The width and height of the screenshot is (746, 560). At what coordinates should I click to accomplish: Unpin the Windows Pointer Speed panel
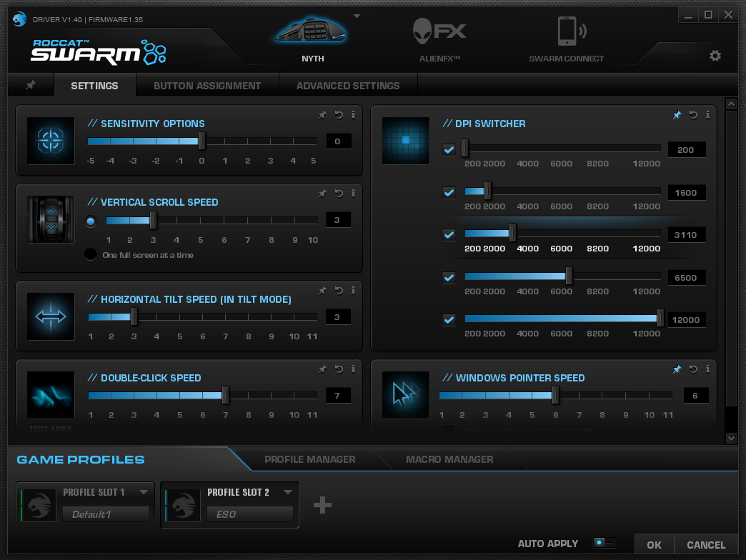coord(677,369)
